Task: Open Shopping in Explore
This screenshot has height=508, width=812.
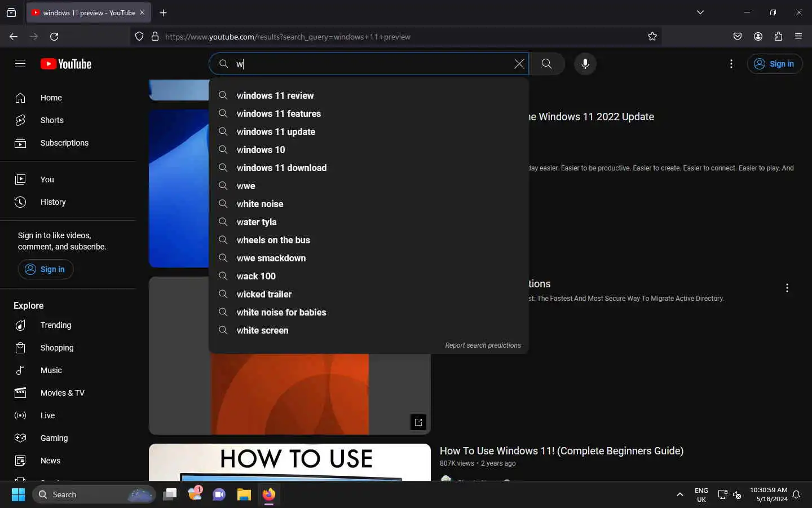Action: (68, 348)
